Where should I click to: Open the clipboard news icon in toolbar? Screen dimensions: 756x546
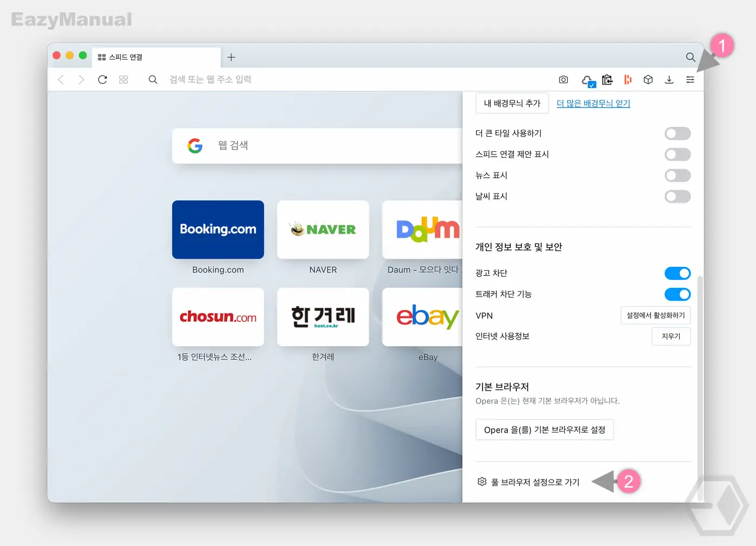click(x=607, y=79)
